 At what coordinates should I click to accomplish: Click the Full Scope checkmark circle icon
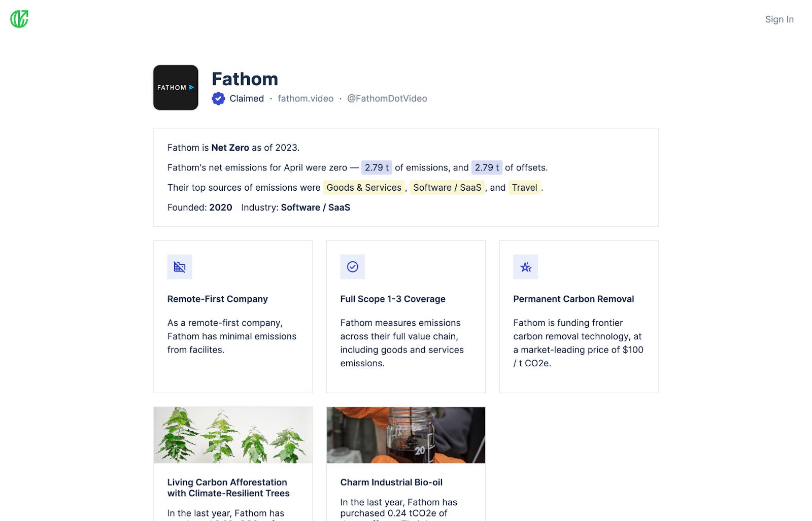coord(353,267)
